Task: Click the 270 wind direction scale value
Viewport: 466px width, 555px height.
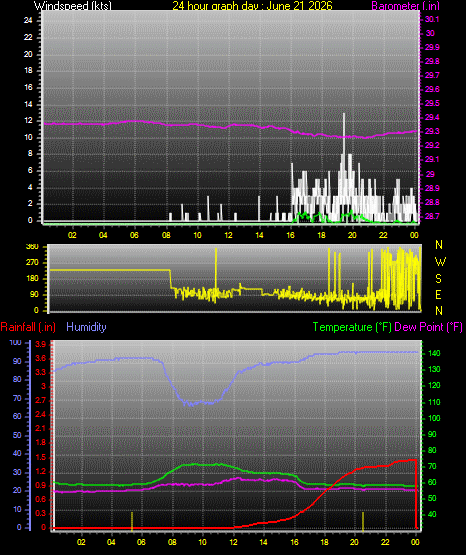Action: click(32, 263)
